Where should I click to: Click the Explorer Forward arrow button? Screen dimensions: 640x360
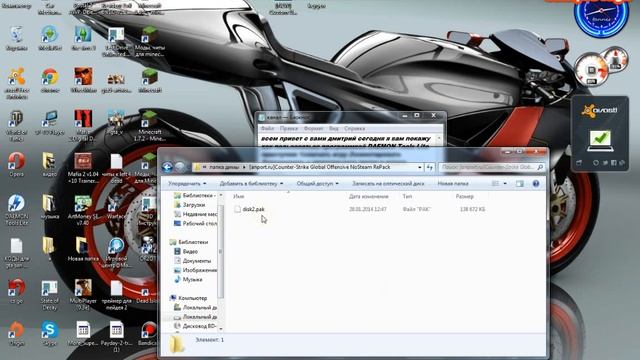point(180,167)
